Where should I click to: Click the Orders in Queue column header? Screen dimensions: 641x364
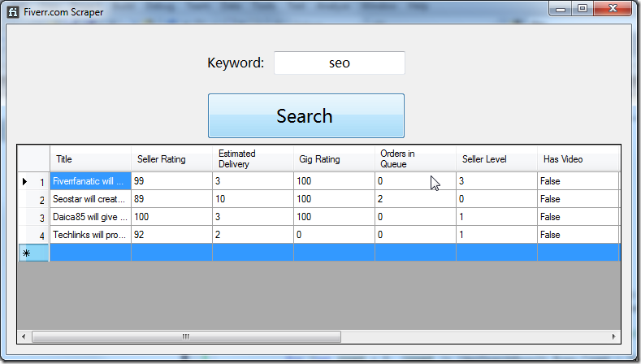pos(415,158)
